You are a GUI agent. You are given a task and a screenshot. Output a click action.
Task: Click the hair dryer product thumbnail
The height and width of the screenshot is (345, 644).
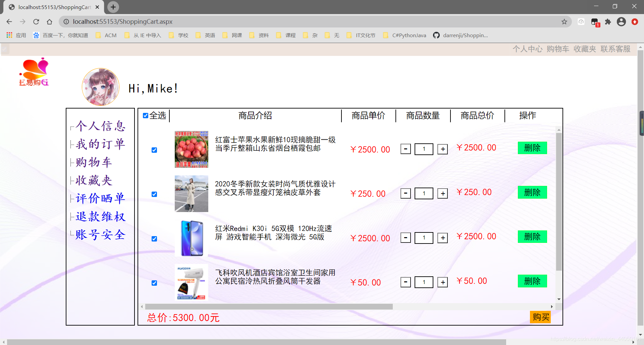click(x=192, y=282)
